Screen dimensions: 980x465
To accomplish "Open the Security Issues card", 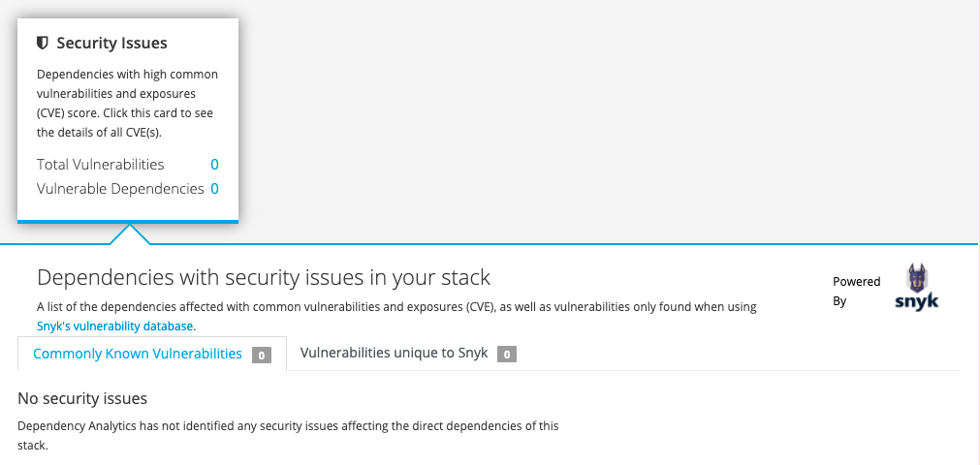I will point(128,120).
